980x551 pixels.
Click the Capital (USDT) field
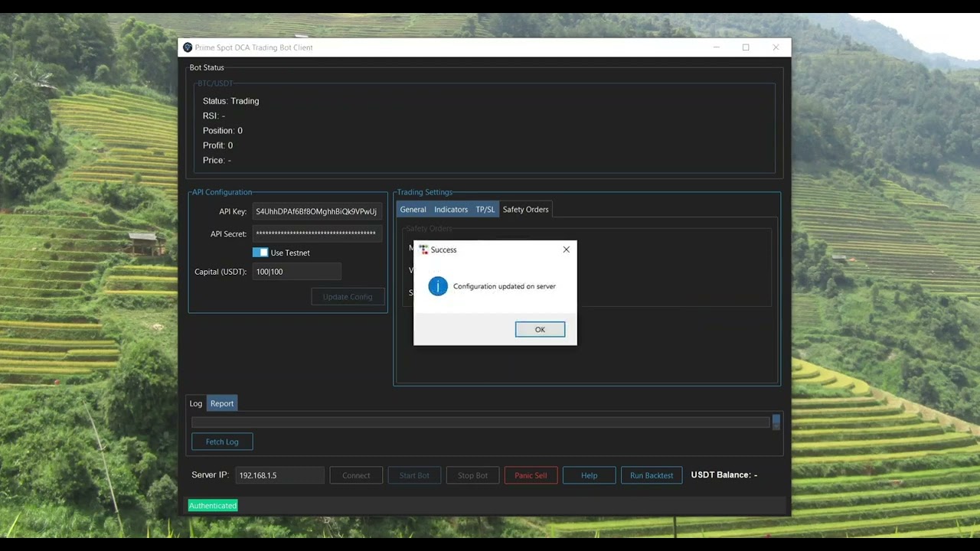pyautogui.click(x=296, y=272)
